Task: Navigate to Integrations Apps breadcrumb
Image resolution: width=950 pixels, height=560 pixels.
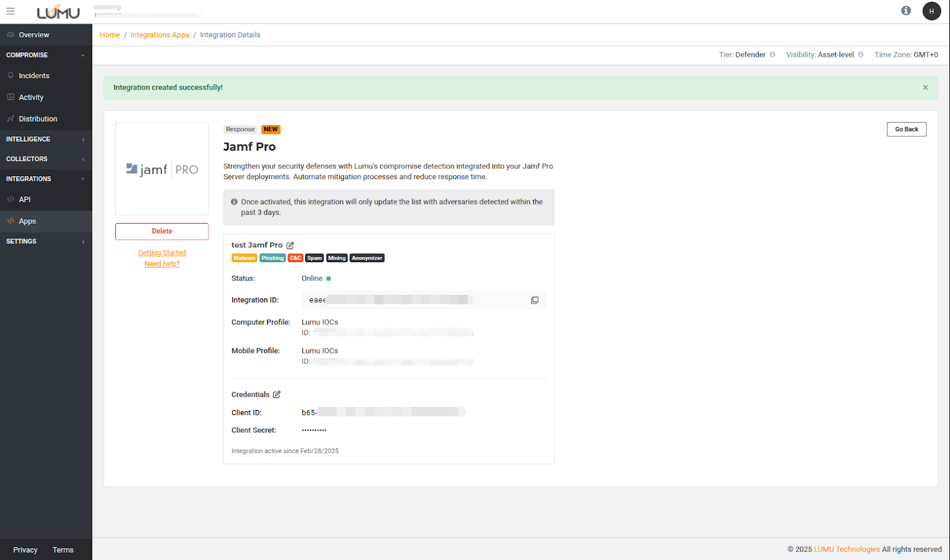Action: (160, 35)
